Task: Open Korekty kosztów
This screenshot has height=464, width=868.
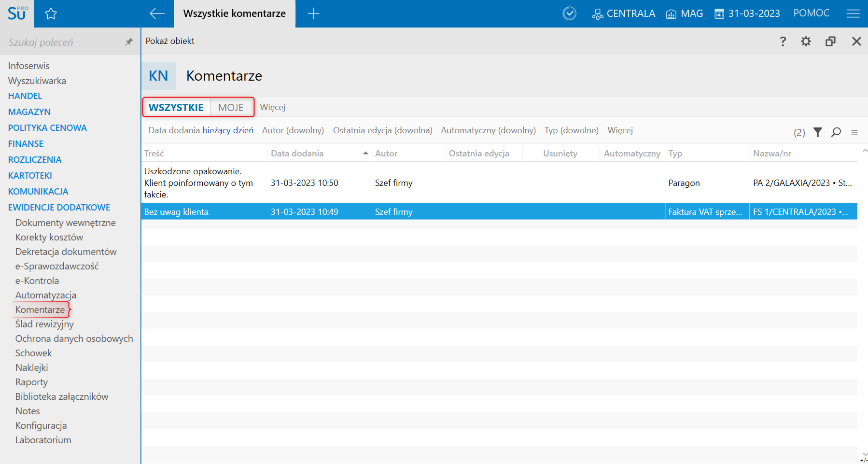Action: pos(49,237)
